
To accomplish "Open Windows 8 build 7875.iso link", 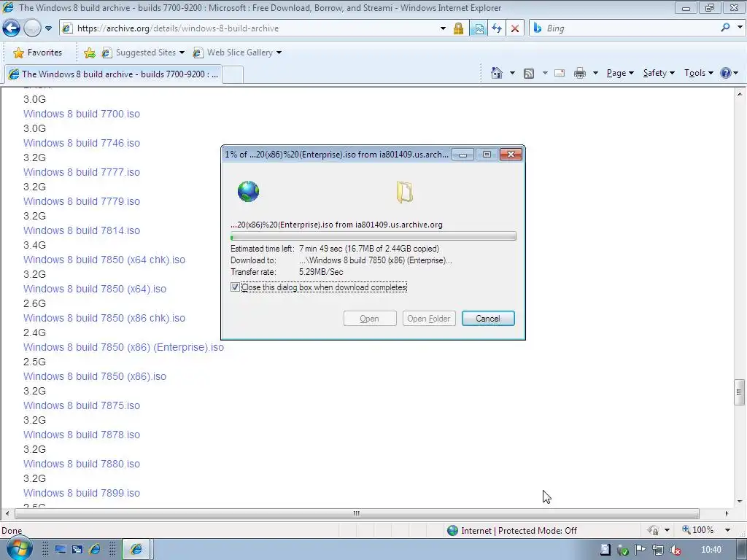I will (82, 405).
